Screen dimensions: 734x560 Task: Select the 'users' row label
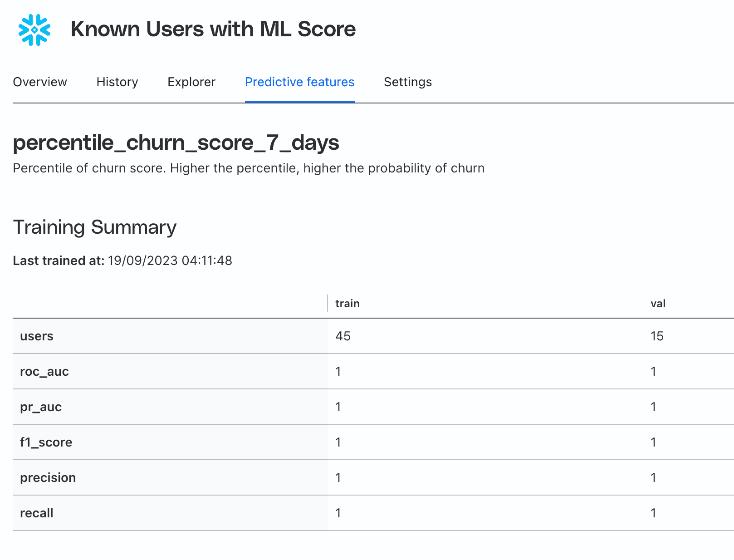pos(37,336)
